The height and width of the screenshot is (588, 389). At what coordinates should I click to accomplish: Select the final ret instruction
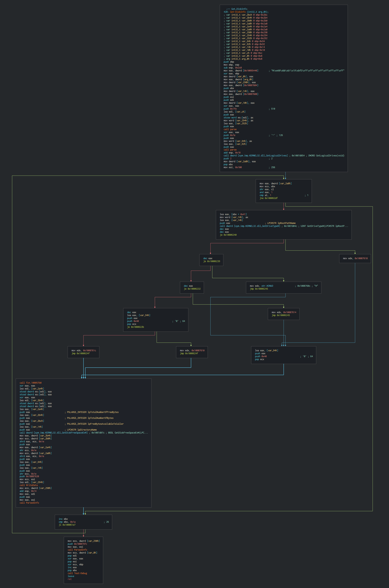(70, 579)
